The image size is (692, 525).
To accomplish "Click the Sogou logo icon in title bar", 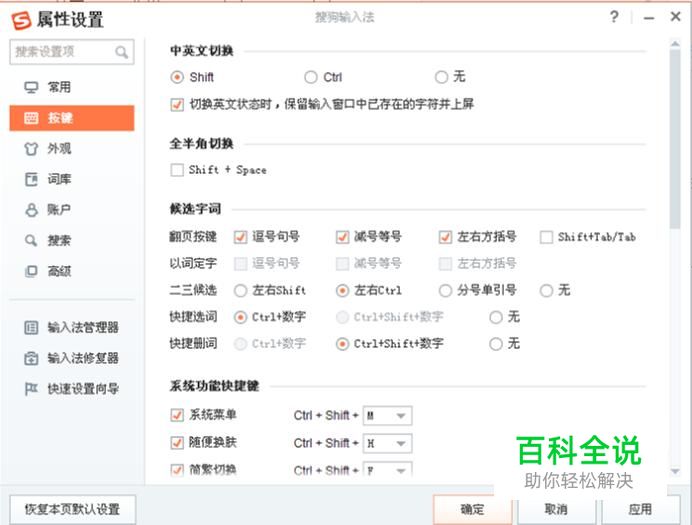I will click(21, 20).
